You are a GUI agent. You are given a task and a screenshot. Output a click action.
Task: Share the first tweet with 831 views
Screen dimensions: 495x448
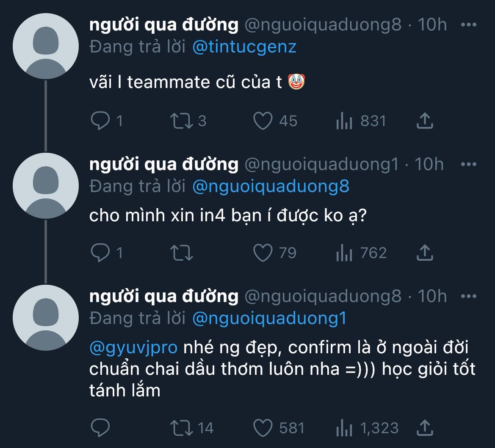(x=425, y=121)
